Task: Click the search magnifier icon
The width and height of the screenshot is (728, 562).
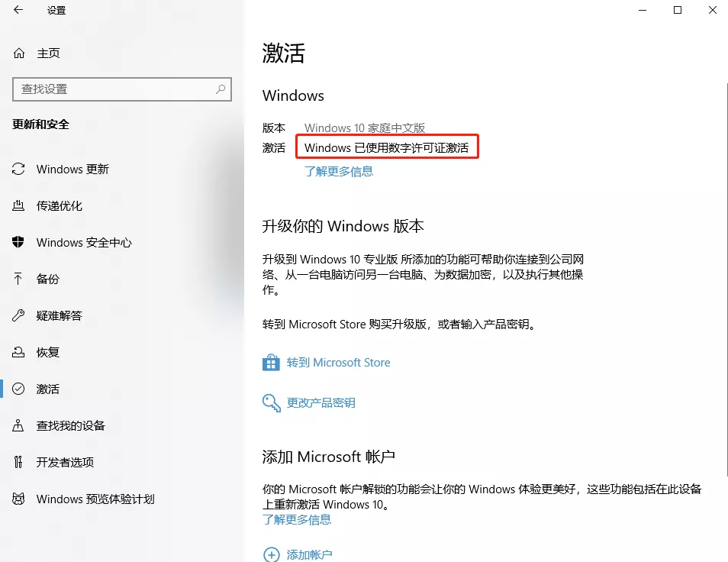Action: click(221, 89)
